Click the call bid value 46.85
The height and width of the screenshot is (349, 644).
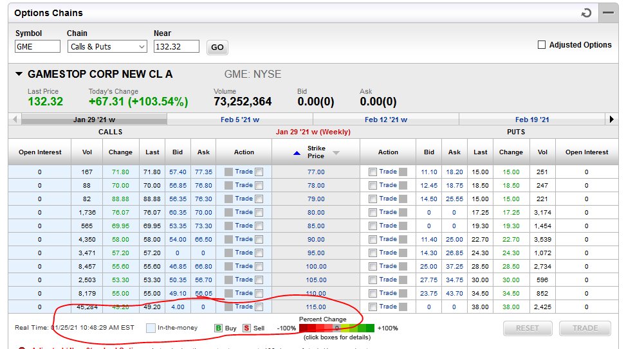tap(178, 267)
